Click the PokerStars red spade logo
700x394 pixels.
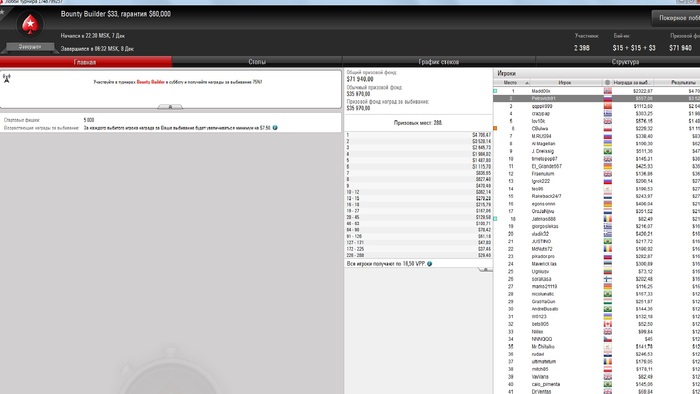click(x=30, y=25)
